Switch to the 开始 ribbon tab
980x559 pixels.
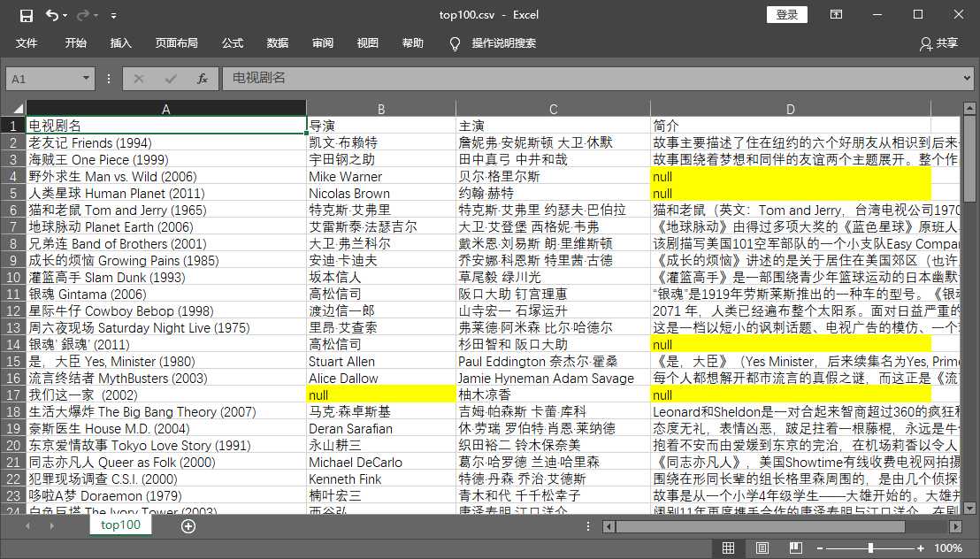pyautogui.click(x=76, y=43)
